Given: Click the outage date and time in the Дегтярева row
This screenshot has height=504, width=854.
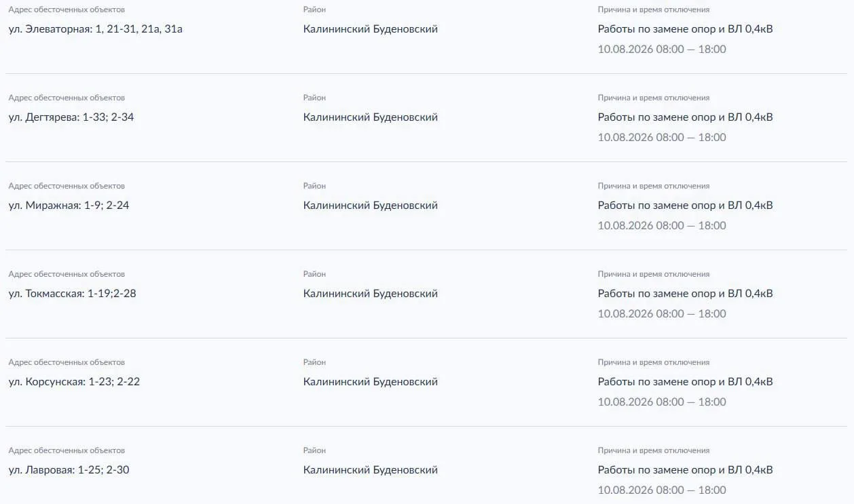Looking at the screenshot, I should (x=662, y=137).
